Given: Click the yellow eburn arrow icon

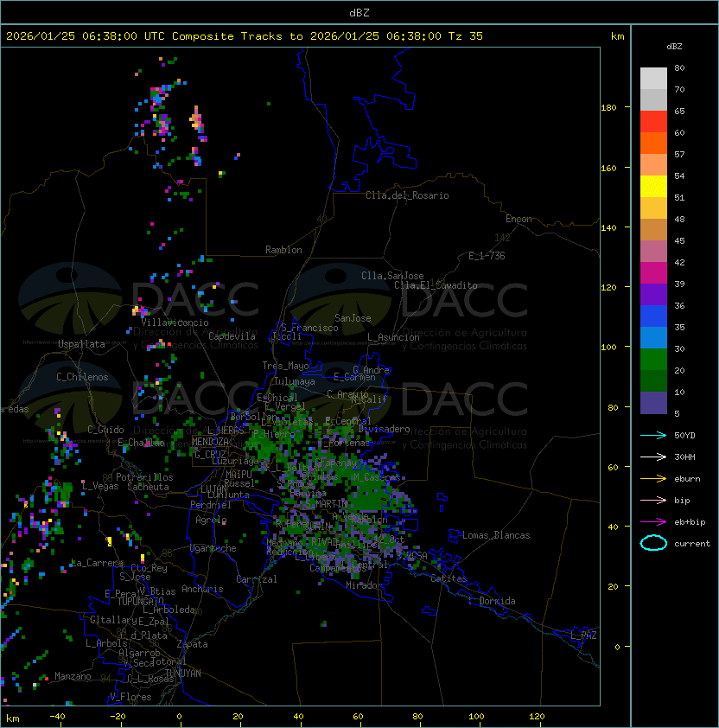Looking at the screenshot, I should (x=653, y=479).
